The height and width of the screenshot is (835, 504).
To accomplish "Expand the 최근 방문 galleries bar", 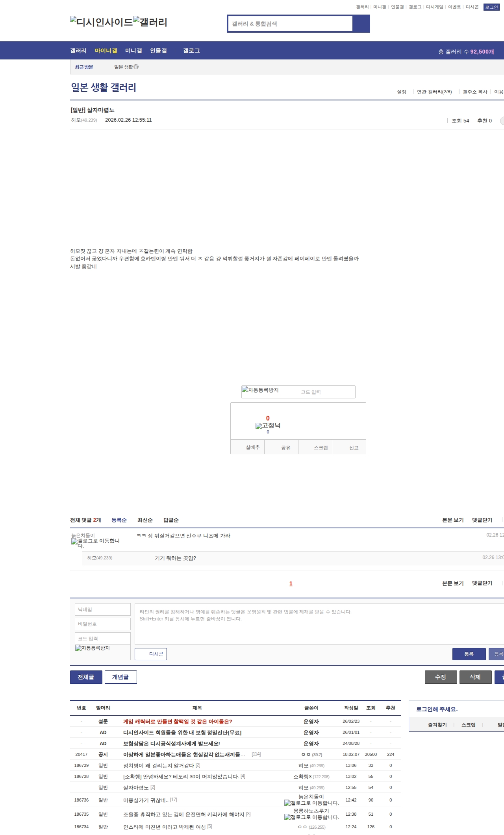I will (84, 67).
